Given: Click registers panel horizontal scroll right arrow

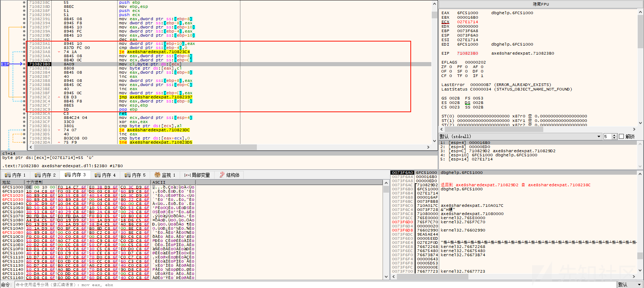Looking at the screenshot, I should 634,129.
